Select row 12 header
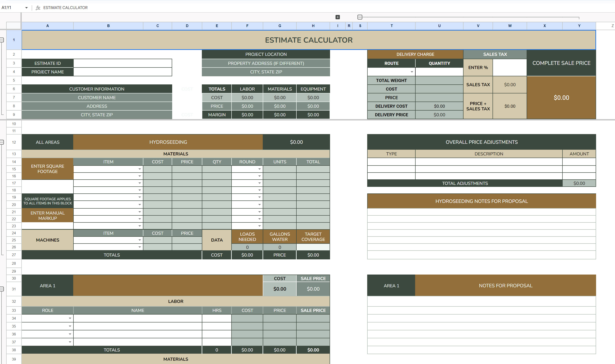The height and width of the screenshot is (364, 615). click(x=14, y=142)
